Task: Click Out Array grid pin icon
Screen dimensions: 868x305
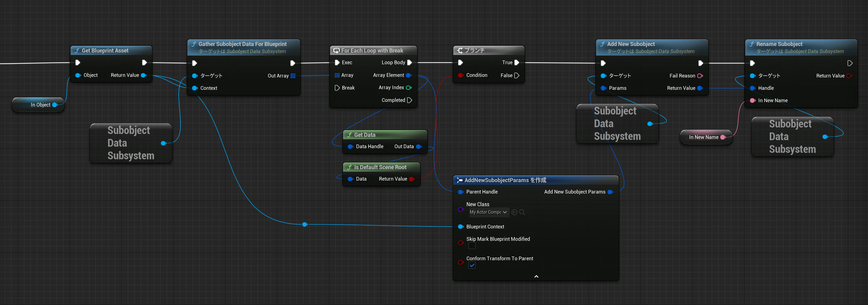Action: [x=293, y=76]
